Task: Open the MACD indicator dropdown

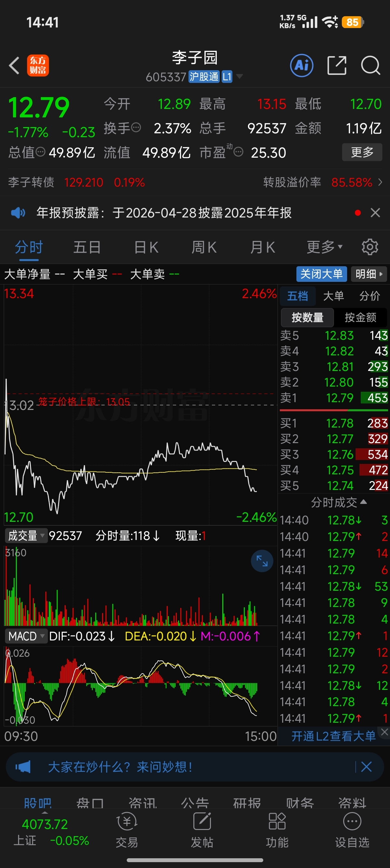Action: 26,636
